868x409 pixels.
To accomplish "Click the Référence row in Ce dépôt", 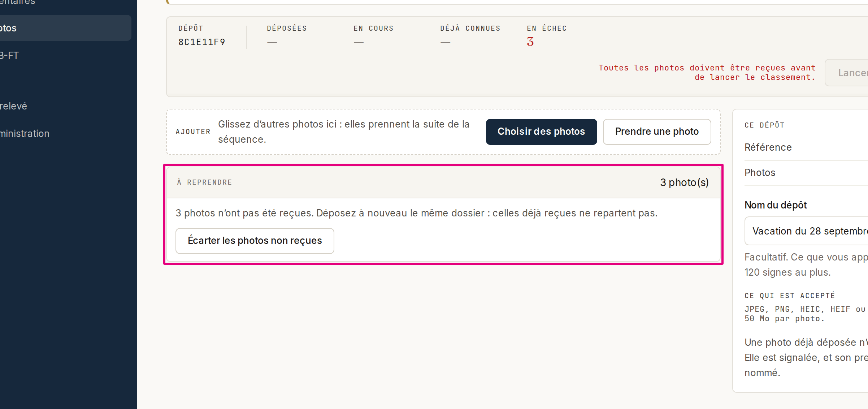I will coord(806,147).
